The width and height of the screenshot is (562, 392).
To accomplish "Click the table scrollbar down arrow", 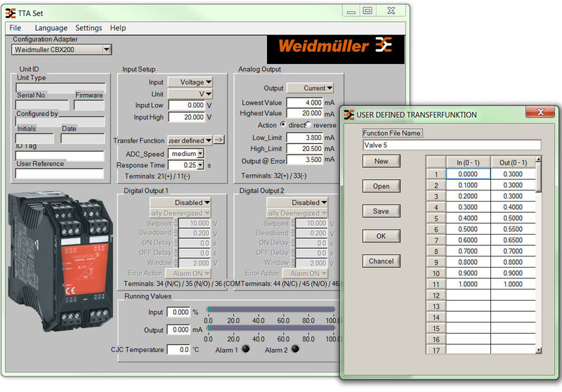I will (x=539, y=349).
